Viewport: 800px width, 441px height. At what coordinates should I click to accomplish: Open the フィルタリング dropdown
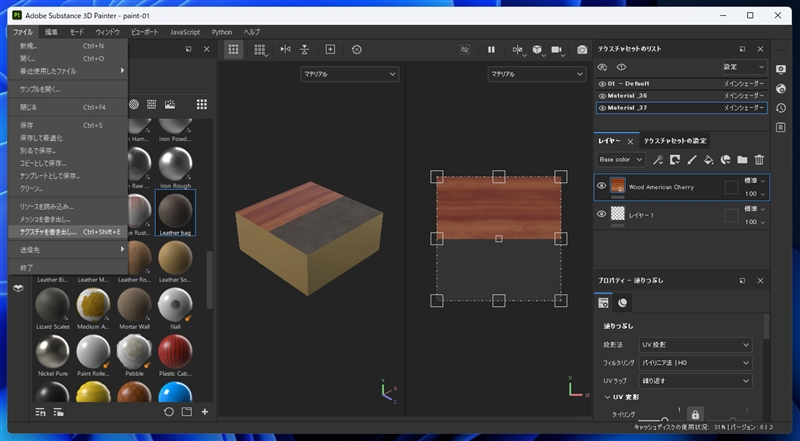click(695, 363)
